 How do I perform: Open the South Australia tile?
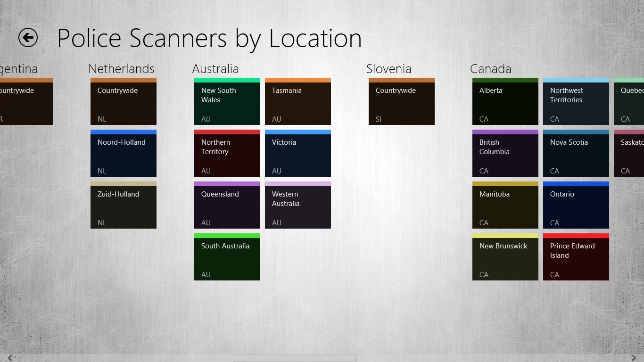click(227, 257)
